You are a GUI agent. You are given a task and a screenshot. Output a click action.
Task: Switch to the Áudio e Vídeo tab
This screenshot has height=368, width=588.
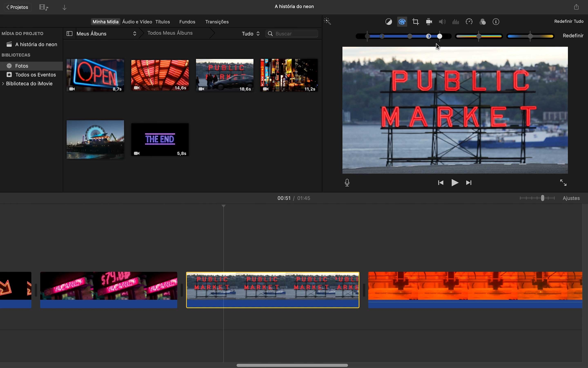point(137,22)
